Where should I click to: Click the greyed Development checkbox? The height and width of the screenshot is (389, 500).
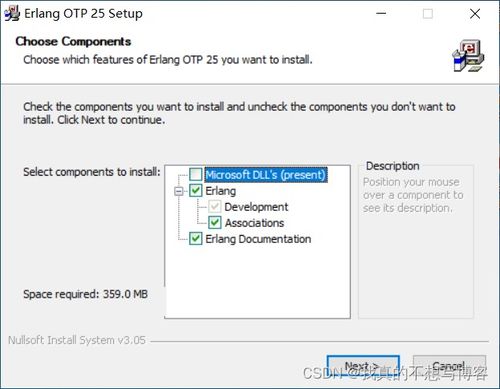(x=215, y=207)
